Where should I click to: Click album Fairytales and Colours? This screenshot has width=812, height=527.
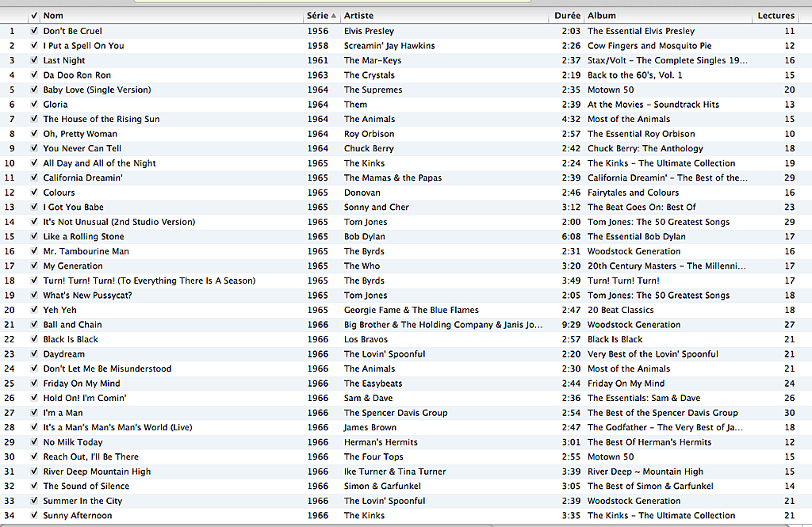coord(633,192)
